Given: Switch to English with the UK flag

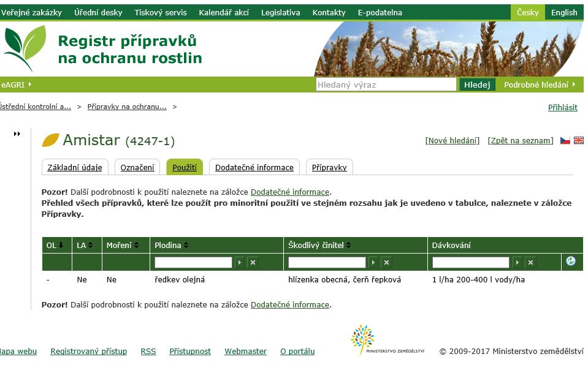Looking at the screenshot, I should 579,140.
